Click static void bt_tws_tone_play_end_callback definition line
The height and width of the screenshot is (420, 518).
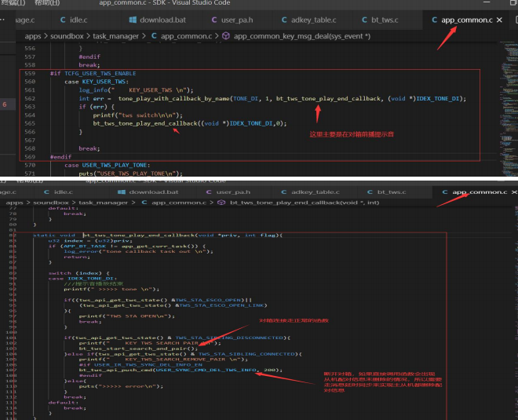(158, 236)
